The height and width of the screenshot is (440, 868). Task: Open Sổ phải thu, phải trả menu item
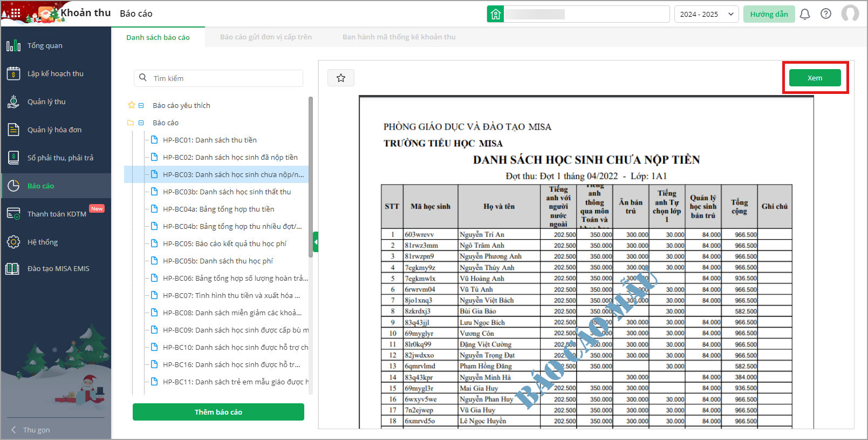[56, 158]
